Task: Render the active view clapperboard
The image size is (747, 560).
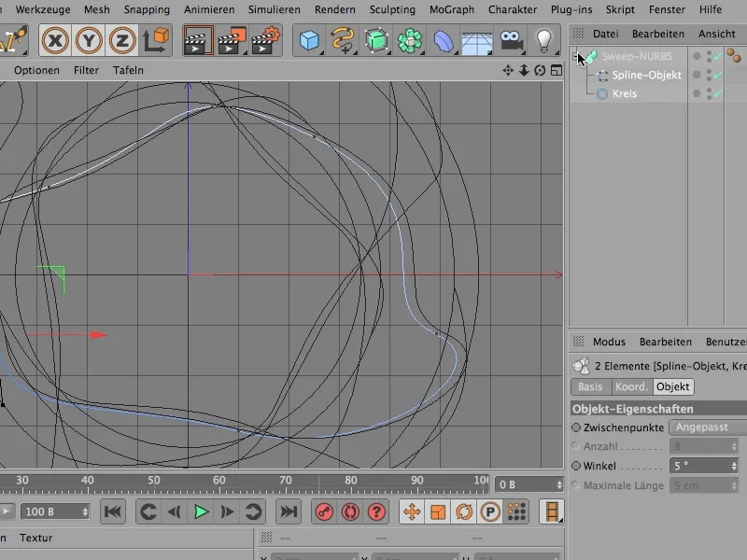Action: click(x=198, y=40)
